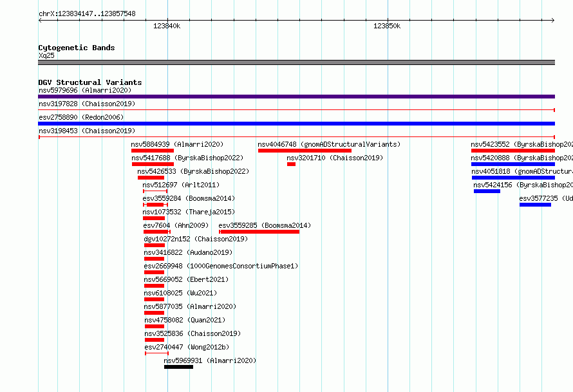Click the esv3559285 (Boomsma2014) label
Viewport: 573px width, 392px height.
(265, 225)
